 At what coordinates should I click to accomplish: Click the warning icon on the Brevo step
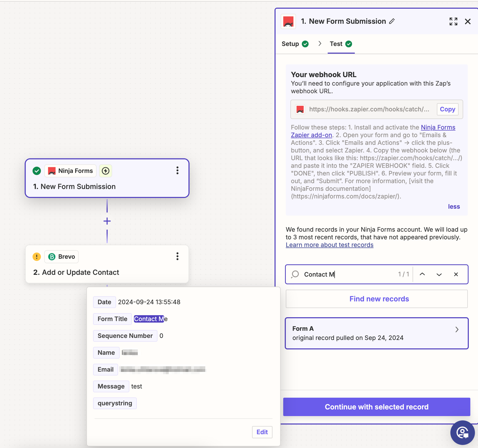click(x=37, y=257)
